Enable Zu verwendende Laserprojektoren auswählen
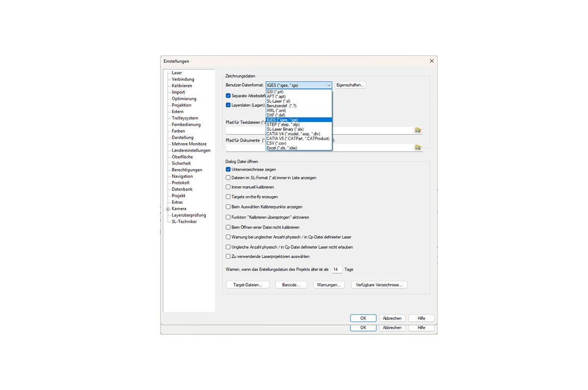 pyautogui.click(x=227, y=256)
